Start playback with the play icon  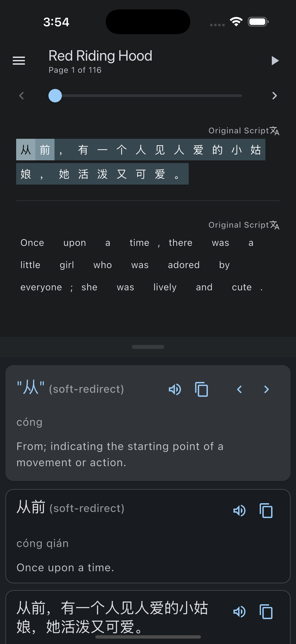coord(275,60)
